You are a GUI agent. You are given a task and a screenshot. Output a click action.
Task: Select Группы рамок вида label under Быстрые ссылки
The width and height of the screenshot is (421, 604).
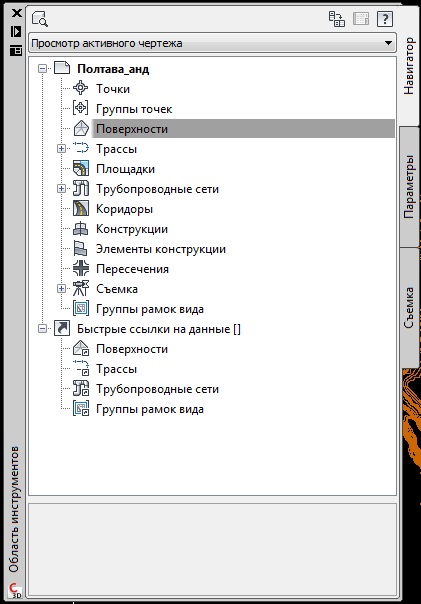[150, 409]
